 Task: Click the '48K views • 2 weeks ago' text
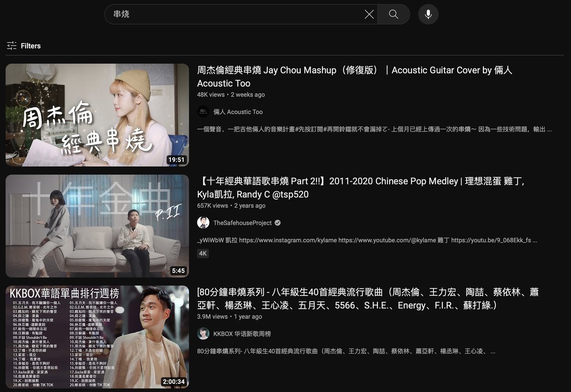pos(231,95)
